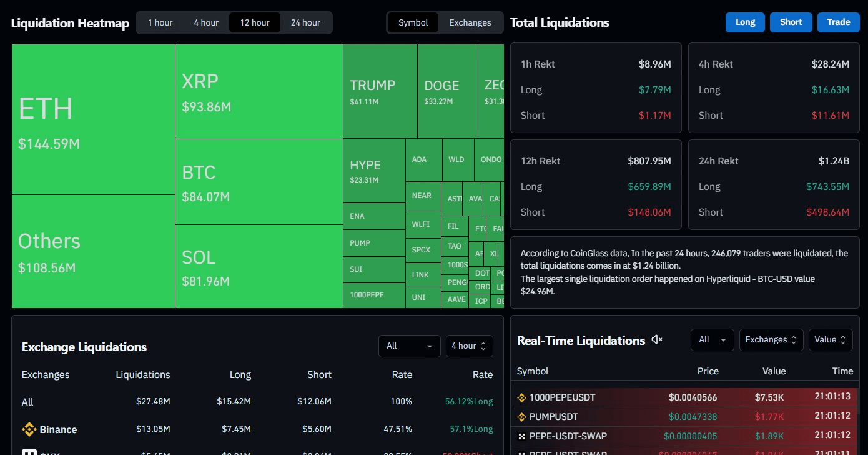Click the TRUMP $41.11M heatmap tile

[x=380, y=91]
